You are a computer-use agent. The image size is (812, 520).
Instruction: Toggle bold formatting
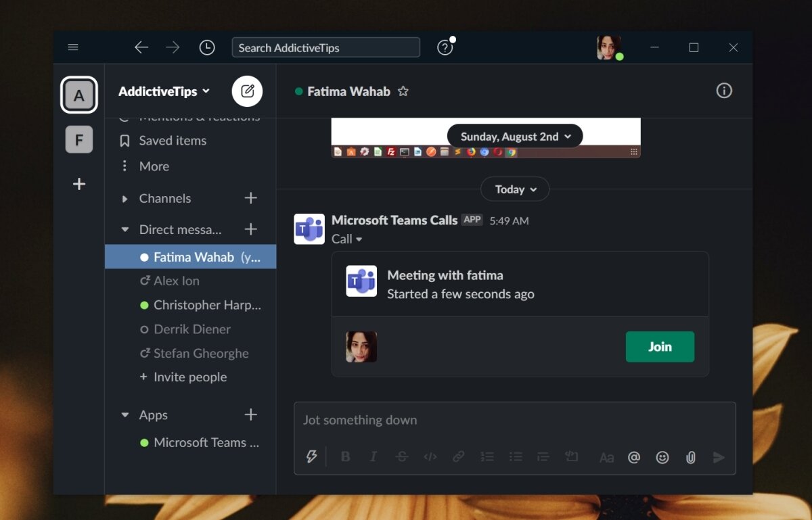(x=345, y=456)
